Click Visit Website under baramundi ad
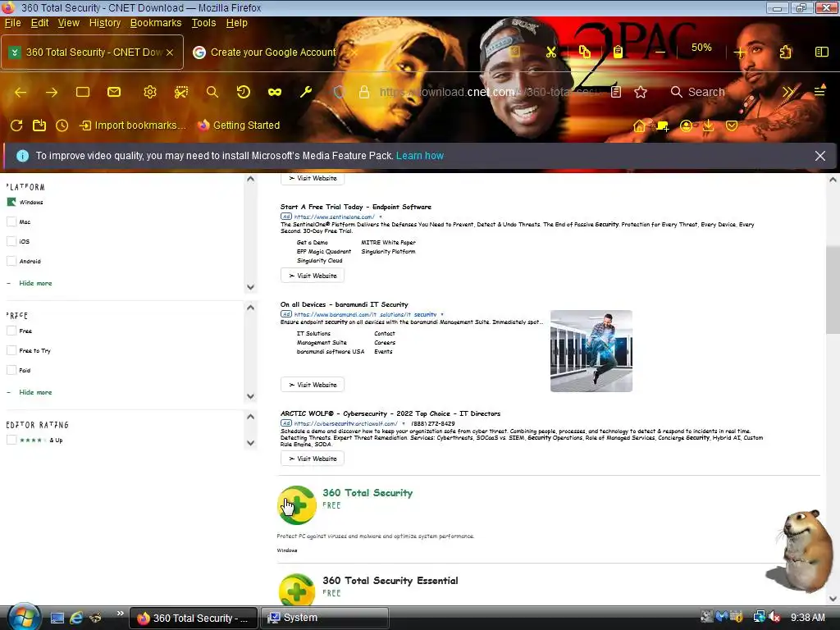The height and width of the screenshot is (630, 840). pos(313,386)
